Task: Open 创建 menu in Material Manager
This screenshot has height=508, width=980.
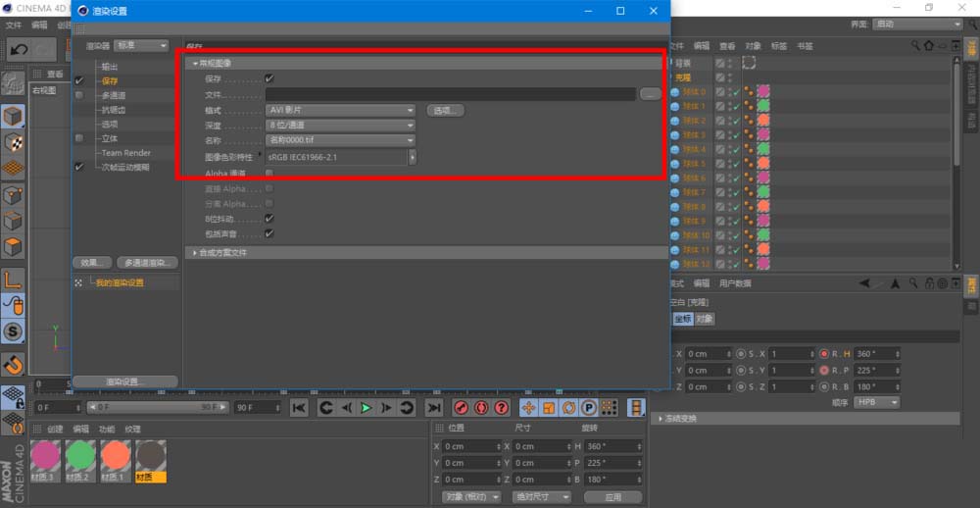Action: (x=55, y=430)
